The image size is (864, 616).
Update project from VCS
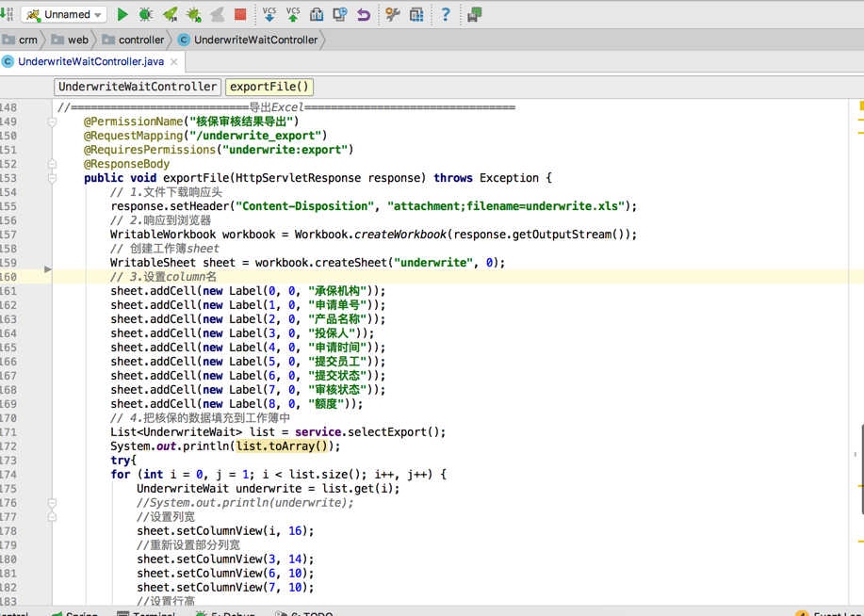[x=269, y=14]
